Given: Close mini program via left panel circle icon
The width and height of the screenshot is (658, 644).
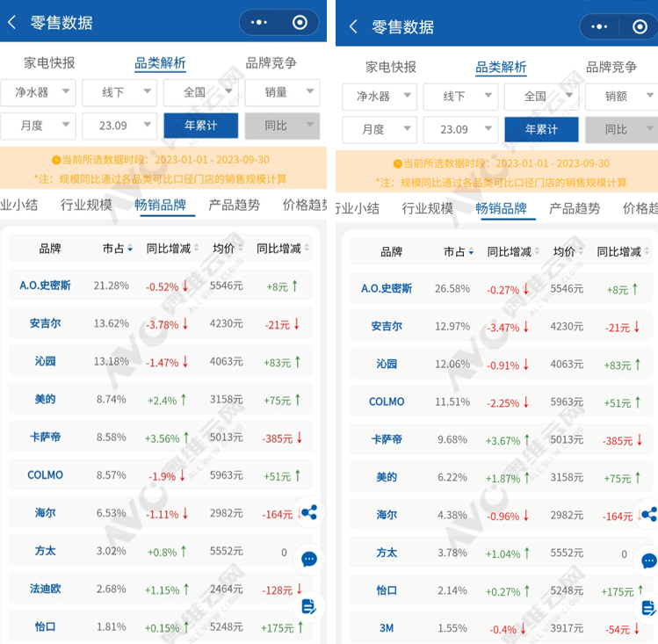Looking at the screenshot, I should 300,22.
